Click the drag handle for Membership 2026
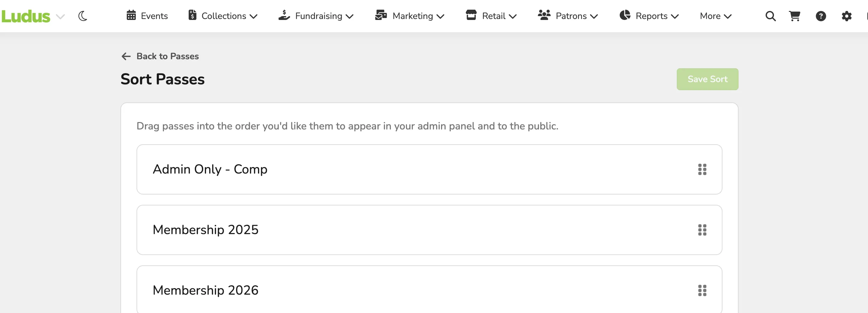868x313 pixels. point(702,290)
